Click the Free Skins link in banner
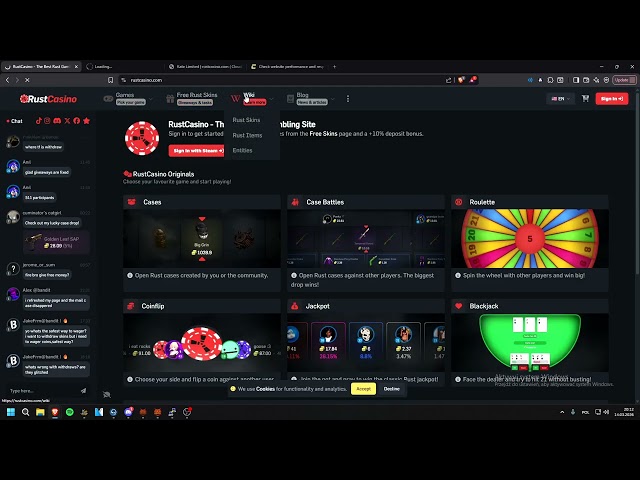This screenshot has width=640, height=480. tap(323, 133)
